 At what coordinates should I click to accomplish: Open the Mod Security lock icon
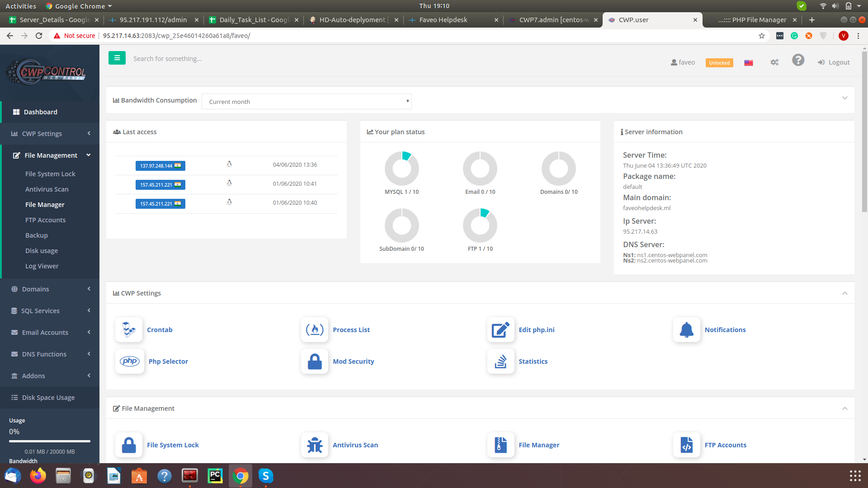[315, 361]
